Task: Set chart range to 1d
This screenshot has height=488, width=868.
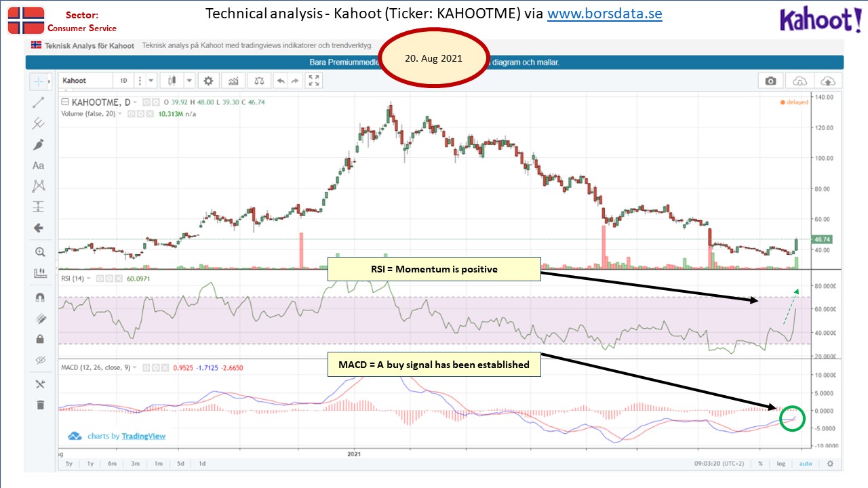Action: coord(202,464)
